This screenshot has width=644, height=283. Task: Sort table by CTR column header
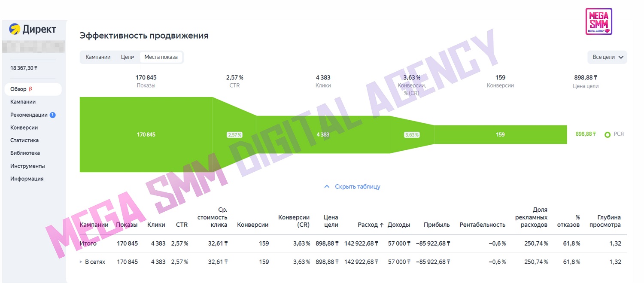(x=182, y=225)
